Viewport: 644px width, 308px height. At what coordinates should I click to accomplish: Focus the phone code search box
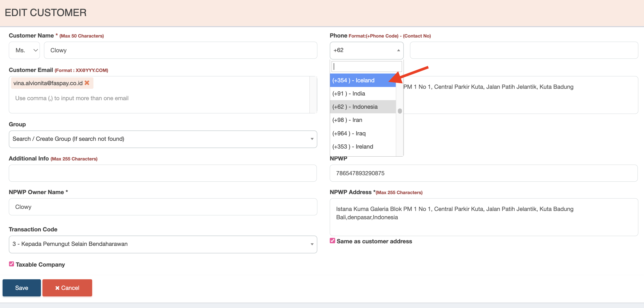point(367,67)
